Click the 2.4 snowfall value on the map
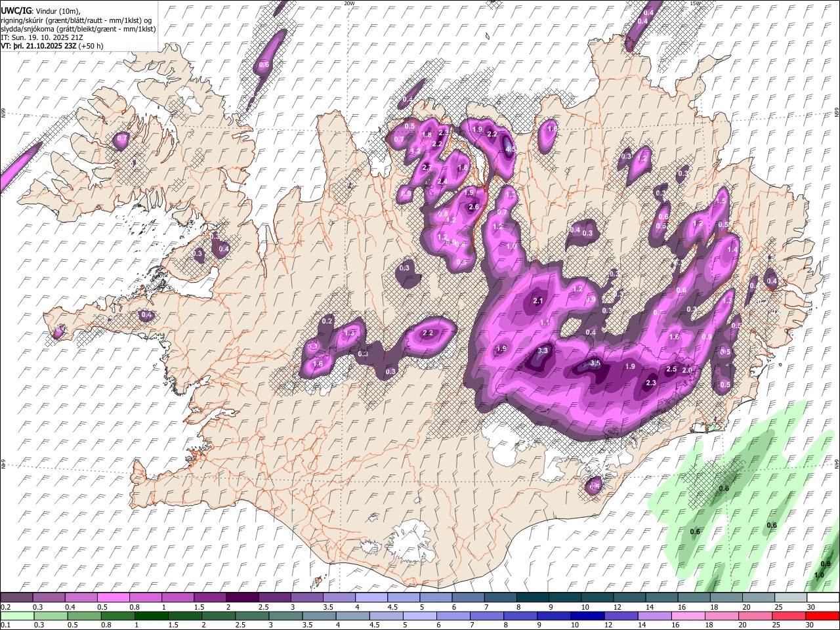This screenshot has height=630, width=840. click(x=442, y=182)
